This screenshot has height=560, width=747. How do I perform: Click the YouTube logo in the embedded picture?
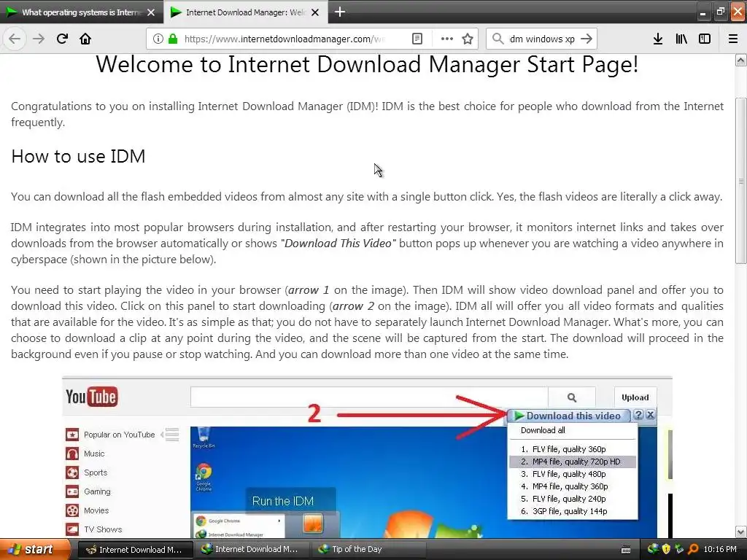(91, 397)
